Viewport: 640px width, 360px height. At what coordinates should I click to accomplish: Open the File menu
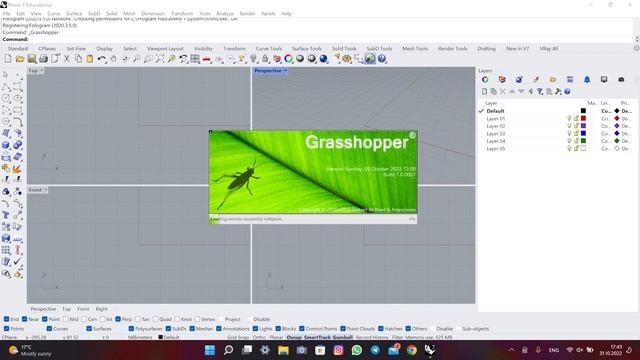point(7,13)
